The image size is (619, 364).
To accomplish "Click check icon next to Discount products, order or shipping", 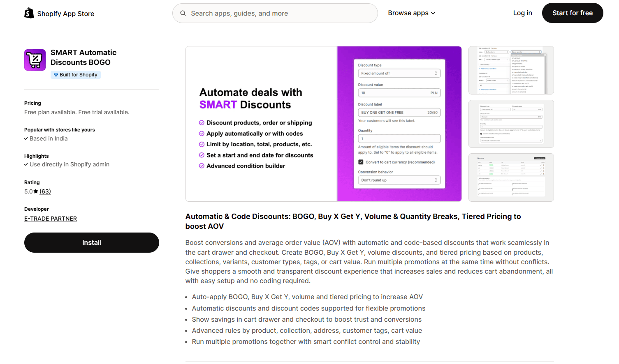I will click(x=202, y=123).
